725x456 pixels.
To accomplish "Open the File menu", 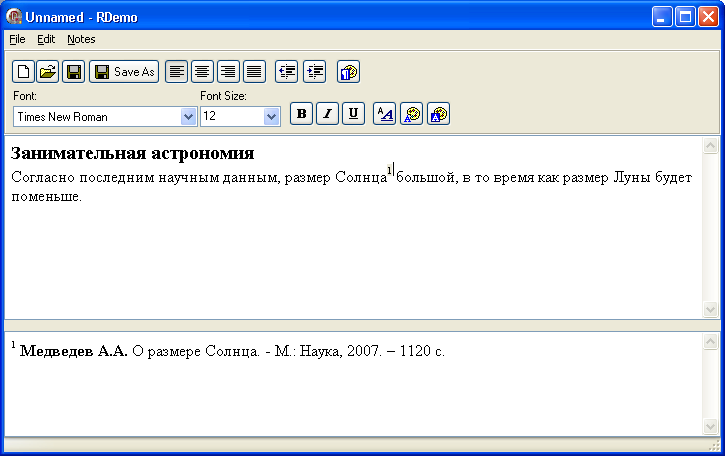I will 17,39.
